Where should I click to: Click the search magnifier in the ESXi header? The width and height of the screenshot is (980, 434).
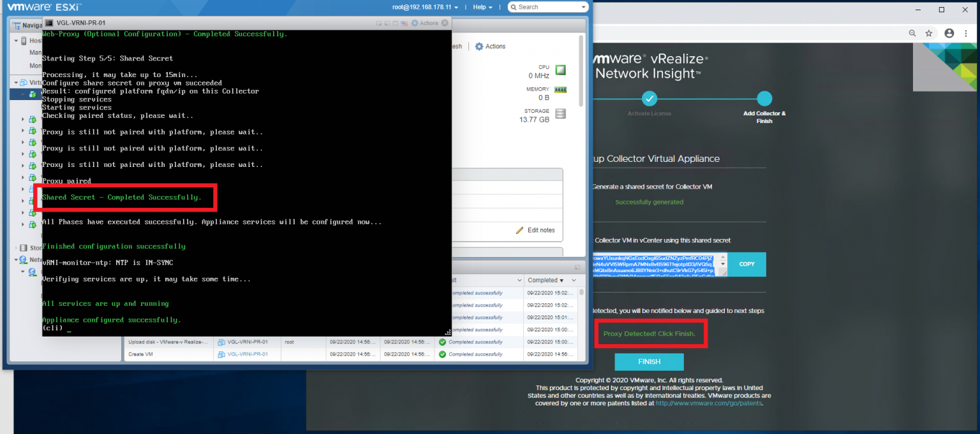click(515, 7)
